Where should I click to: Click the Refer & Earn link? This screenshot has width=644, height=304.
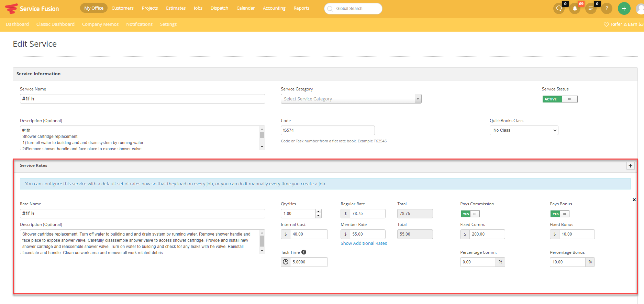[x=627, y=24]
